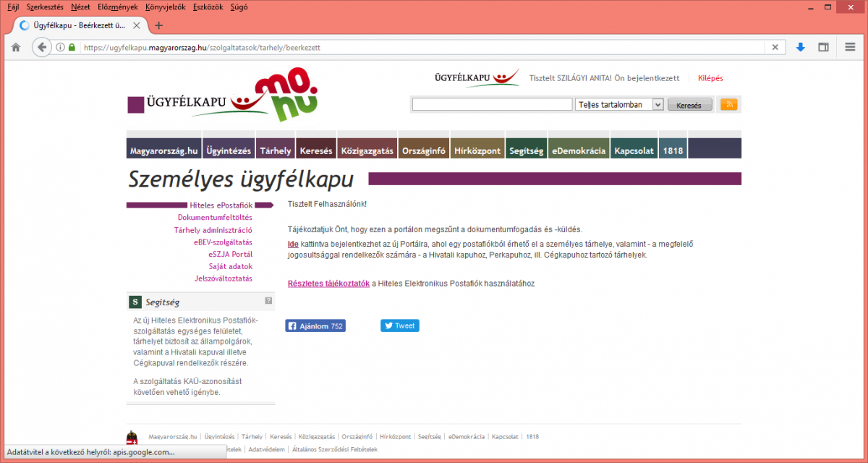The image size is (868, 463).
Task: Click the site info icon in address bar
Action: pyautogui.click(x=60, y=47)
